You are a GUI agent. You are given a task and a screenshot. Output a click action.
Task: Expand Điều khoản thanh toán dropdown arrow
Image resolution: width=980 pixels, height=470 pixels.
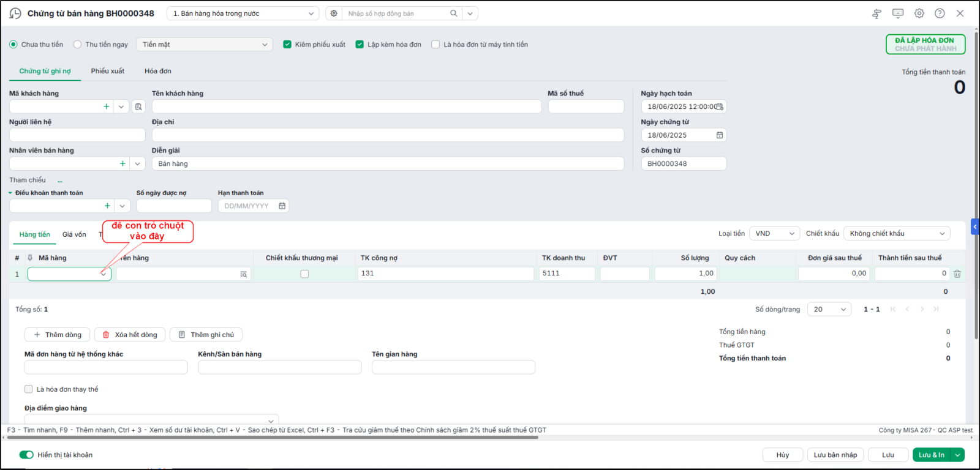(122, 206)
